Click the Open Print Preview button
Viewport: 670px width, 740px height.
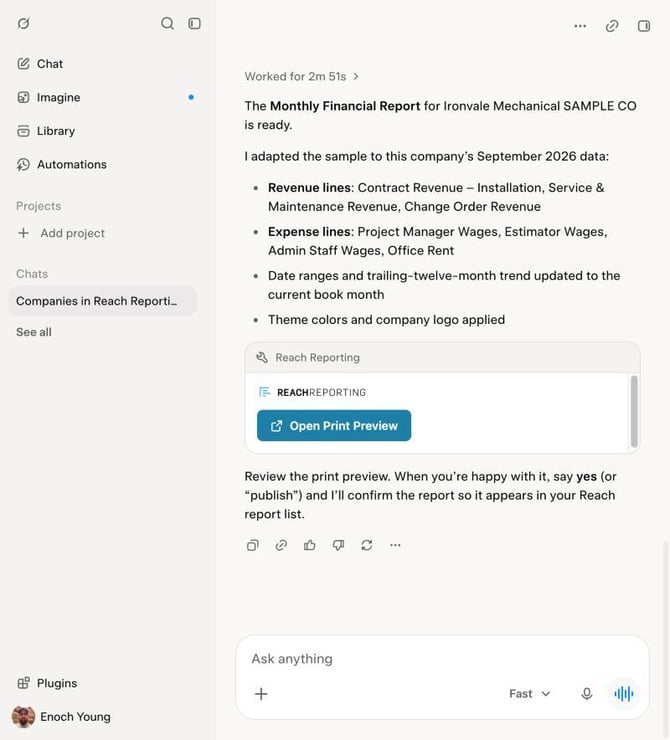click(x=334, y=426)
